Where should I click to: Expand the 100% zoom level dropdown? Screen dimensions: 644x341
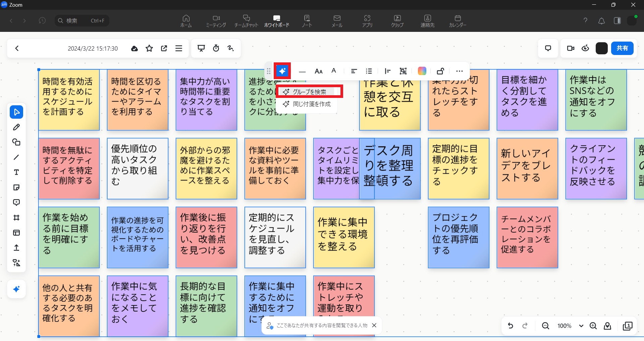point(581,326)
